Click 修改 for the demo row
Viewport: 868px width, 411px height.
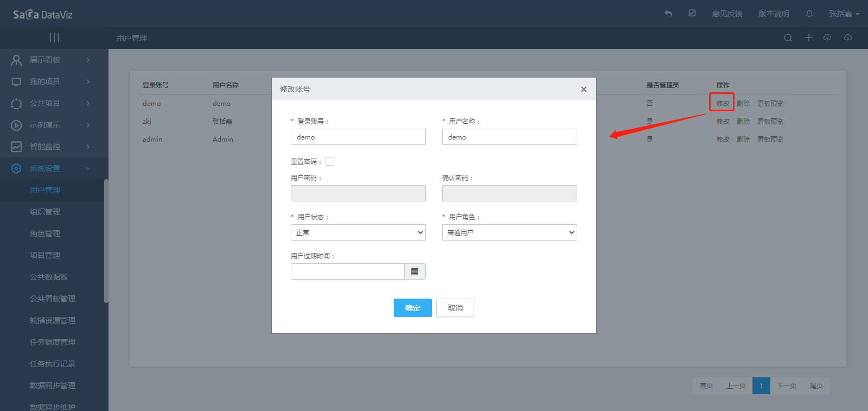723,103
